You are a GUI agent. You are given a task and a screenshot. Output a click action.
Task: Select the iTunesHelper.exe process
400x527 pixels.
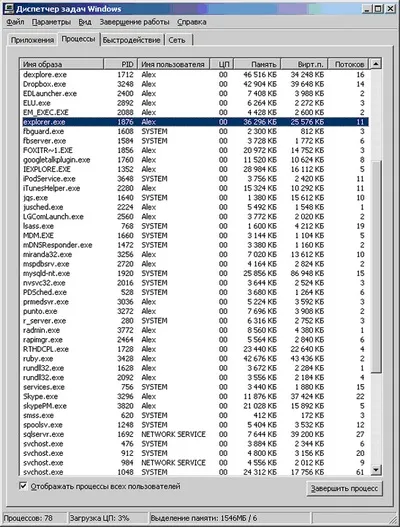(x=194, y=188)
